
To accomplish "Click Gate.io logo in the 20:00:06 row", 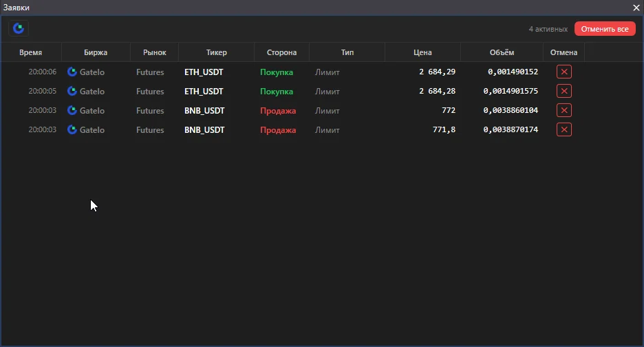I will (72, 72).
